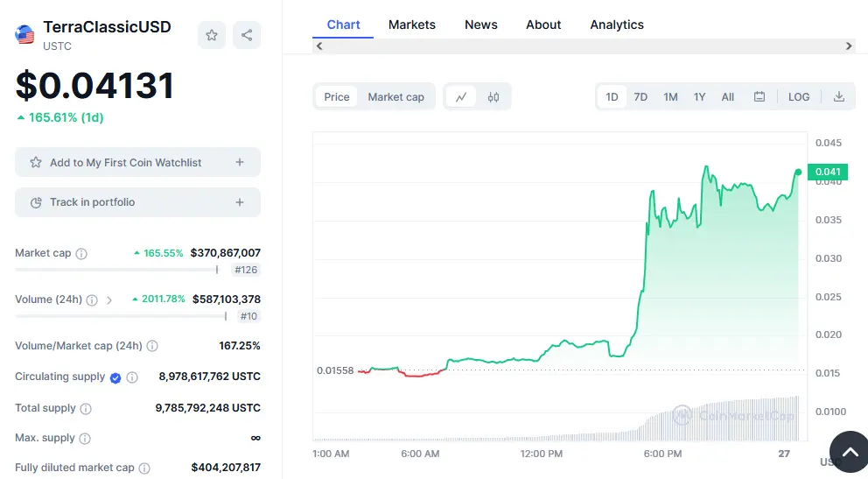Expand Track in portfolio options
Viewport: 868px width, 479px height.
pos(240,202)
